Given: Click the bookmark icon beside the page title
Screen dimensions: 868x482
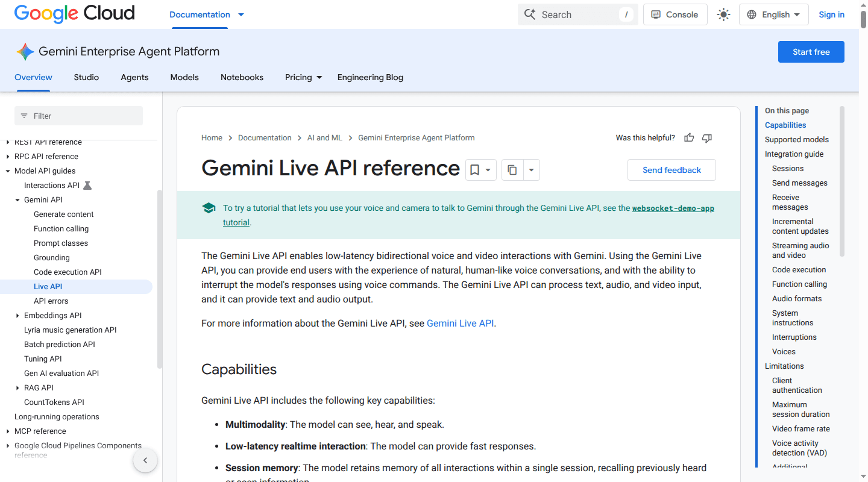Looking at the screenshot, I should 474,170.
